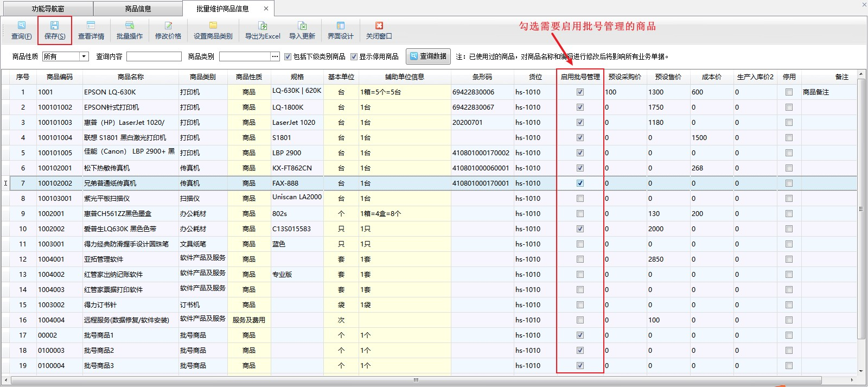
Task: Check 停用 for EPSON LQ-630K row
Action: pyautogui.click(x=789, y=92)
